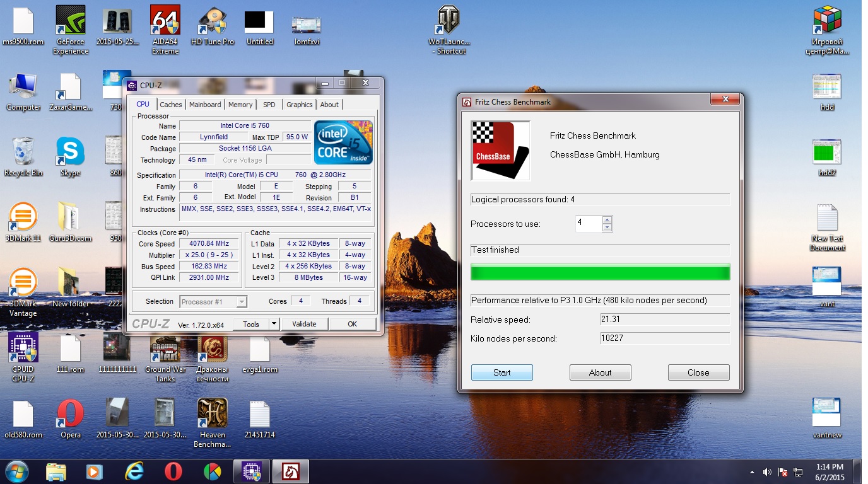Image resolution: width=868 pixels, height=484 pixels.
Task: Click the processor name Intel Core i5 760
Action: pyautogui.click(x=245, y=126)
